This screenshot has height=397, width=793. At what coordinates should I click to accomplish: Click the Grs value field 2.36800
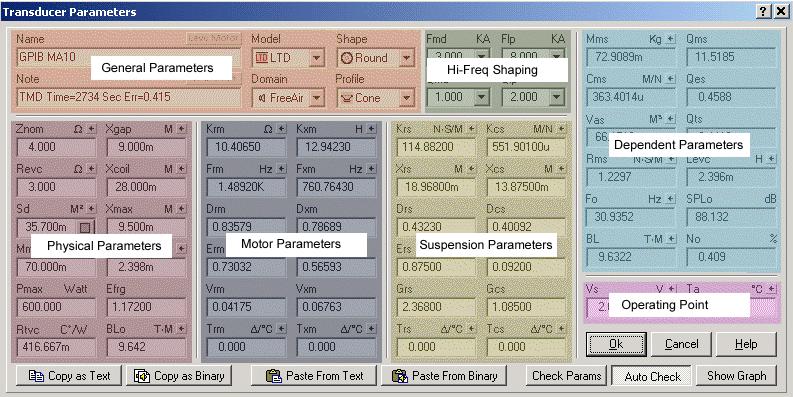click(x=436, y=307)
